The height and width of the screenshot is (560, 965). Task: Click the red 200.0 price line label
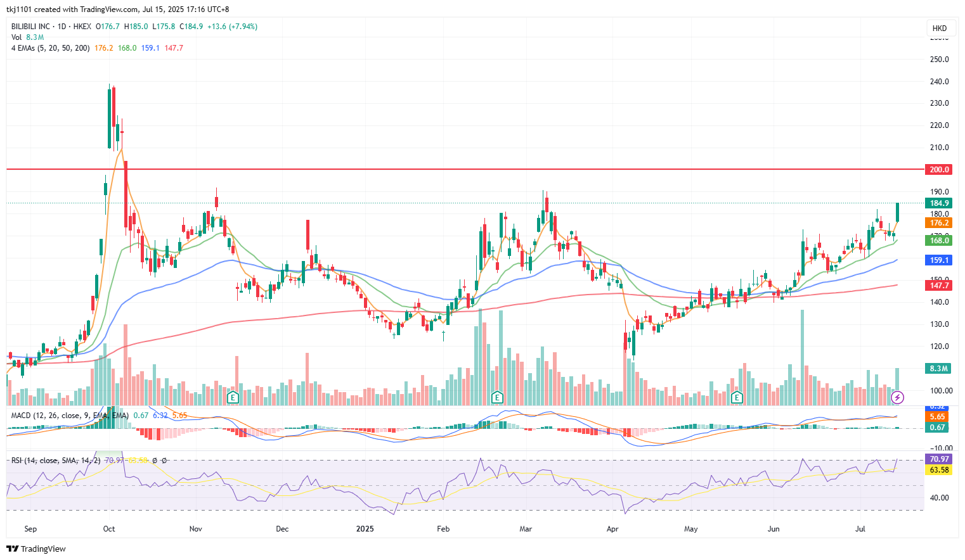pyautogui.click(x=940, y=169)
